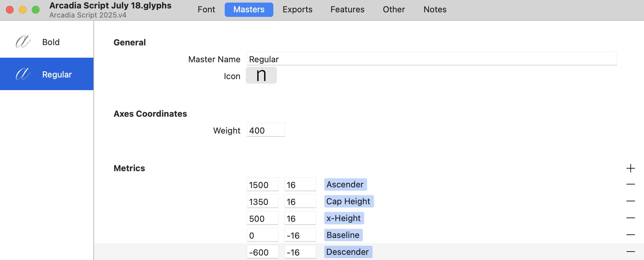Open the master Icon picker
644x260 pixels.
point(261,76)
